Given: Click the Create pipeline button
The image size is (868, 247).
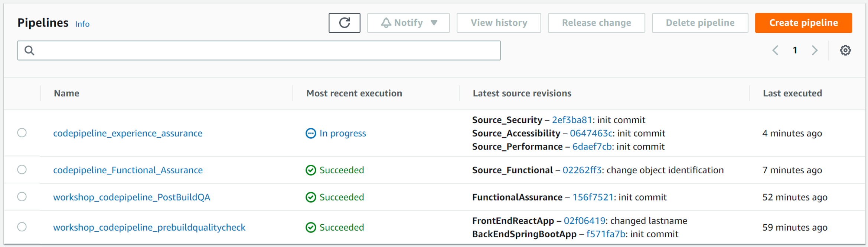Looking at the screenshot, I should 803,23.
